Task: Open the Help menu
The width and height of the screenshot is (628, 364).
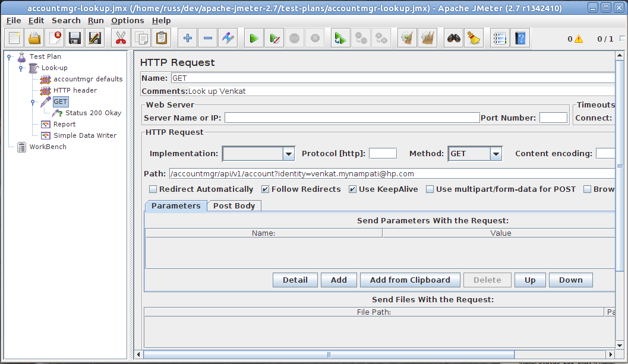Action: (161, 20)
